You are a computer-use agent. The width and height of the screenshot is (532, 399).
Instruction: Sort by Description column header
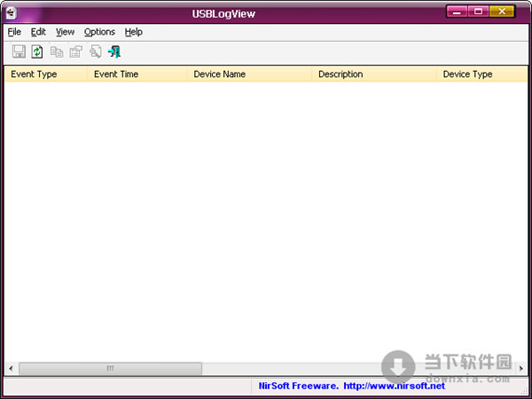click(373, 74)
